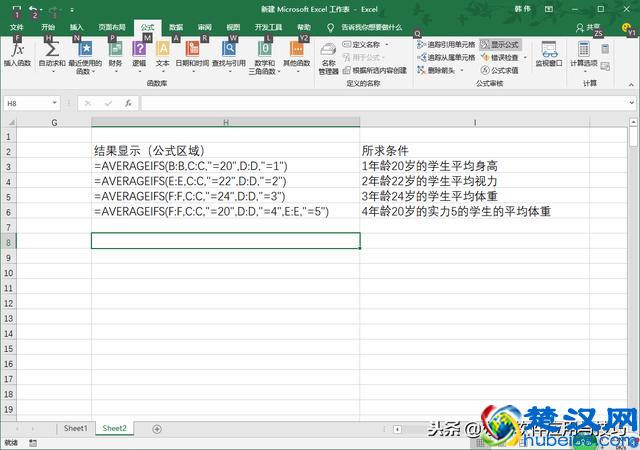
Task: Click Define Name (定义名称)
Action: point(361,44)
